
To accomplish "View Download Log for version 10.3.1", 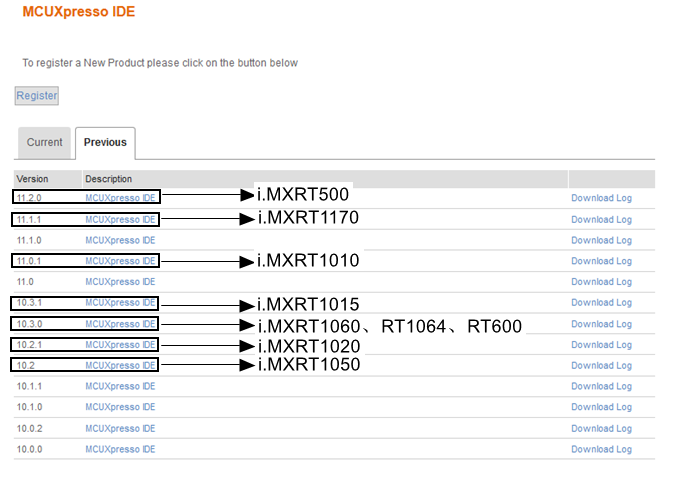I will (x=601, y=303).
